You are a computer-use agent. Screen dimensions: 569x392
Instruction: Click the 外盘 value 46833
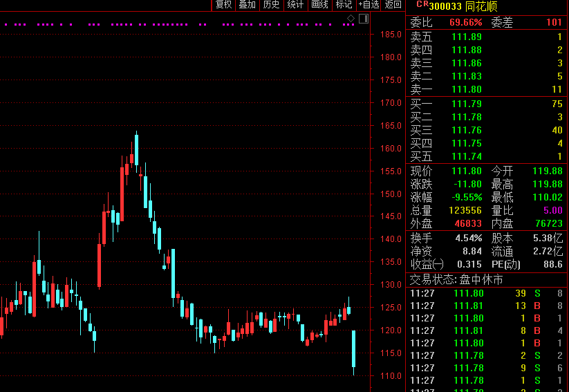point(468,223)
